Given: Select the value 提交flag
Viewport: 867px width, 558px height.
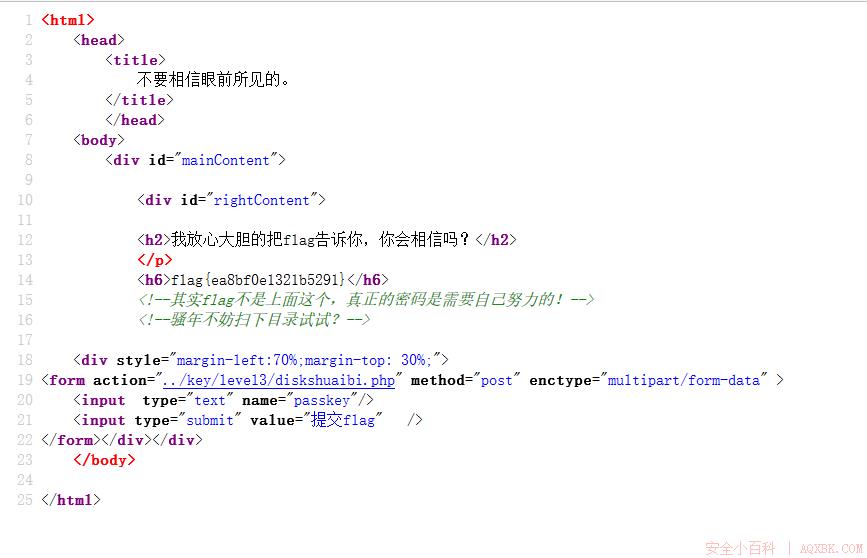Looking at the screenshot, I should pyautogui.click(x=343, y=420).
